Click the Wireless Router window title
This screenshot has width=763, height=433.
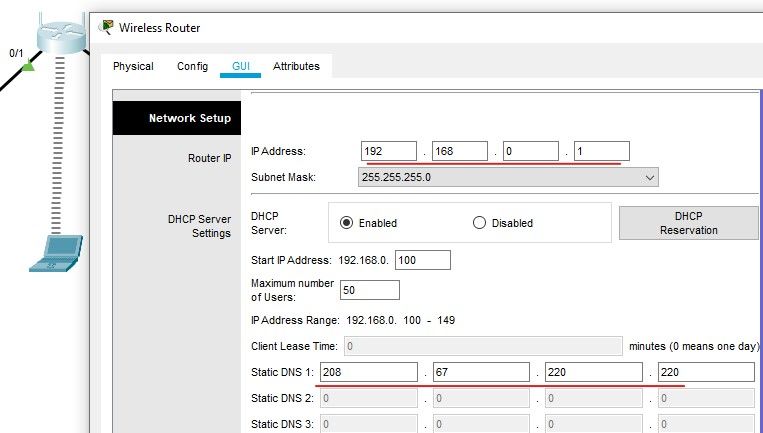[x=160, y=28]
